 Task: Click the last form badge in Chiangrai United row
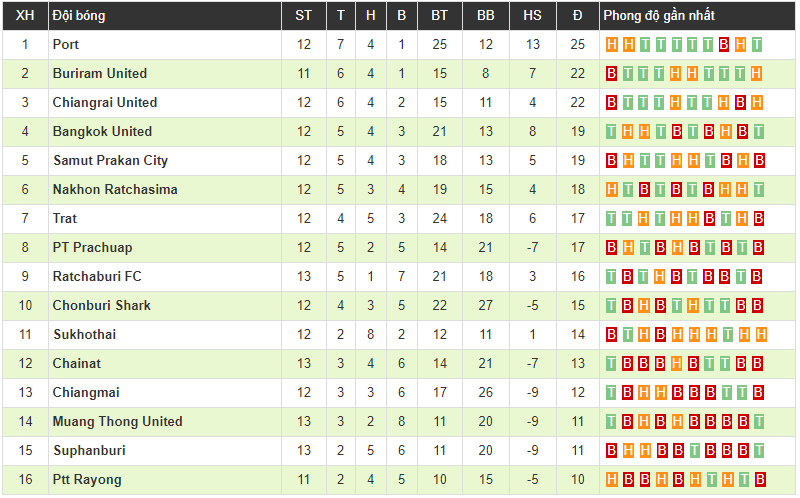pyautogui.click(x=757, y=103)
